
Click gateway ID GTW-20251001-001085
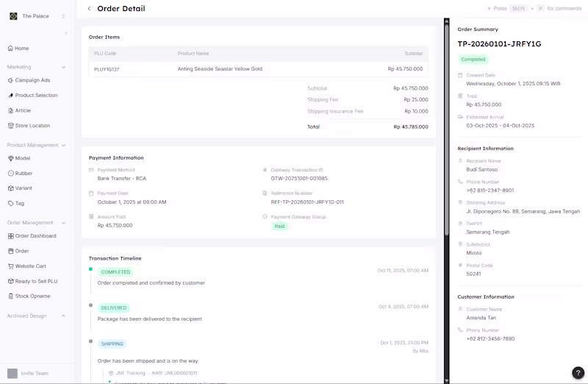click(x=299, y=178)
